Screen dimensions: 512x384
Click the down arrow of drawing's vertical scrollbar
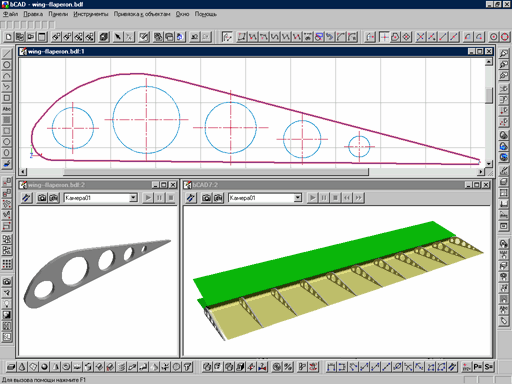pyautogui.click(x=489, y=164)
